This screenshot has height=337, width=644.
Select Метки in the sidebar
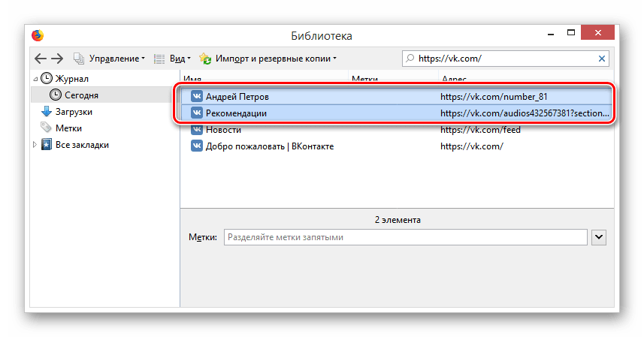(x=68, y=128)
